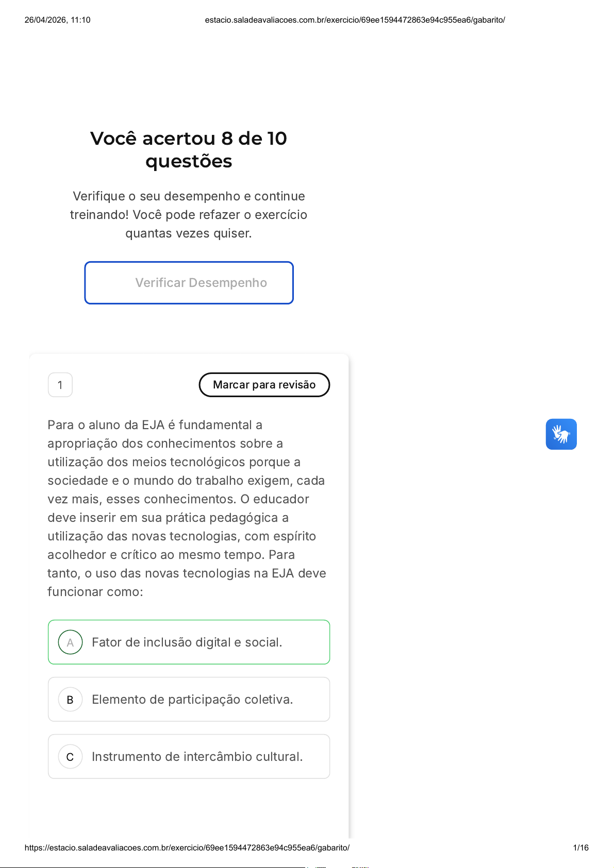Open the VLibras sign language accessibility widget
The height and width of the screenshot is (868, 614).
561,434
